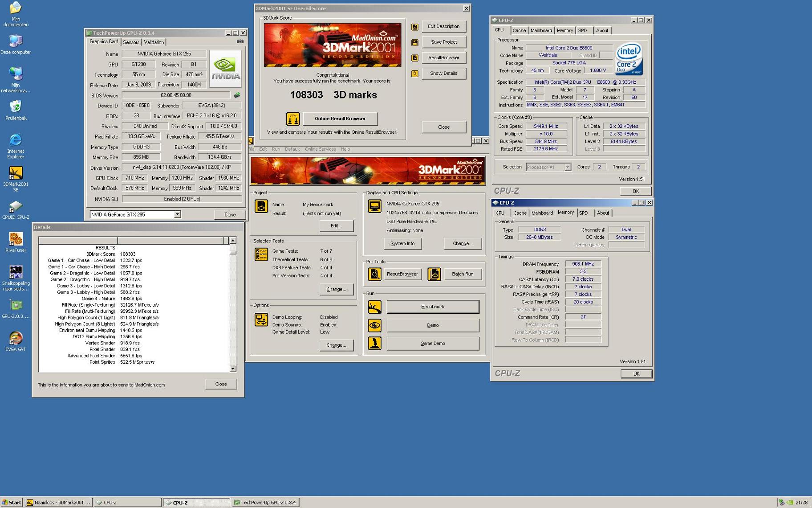Open CPUID CPU-Z desktop icon
The width and height of the screenshot is (812, 508).
(x=16, y=206)
